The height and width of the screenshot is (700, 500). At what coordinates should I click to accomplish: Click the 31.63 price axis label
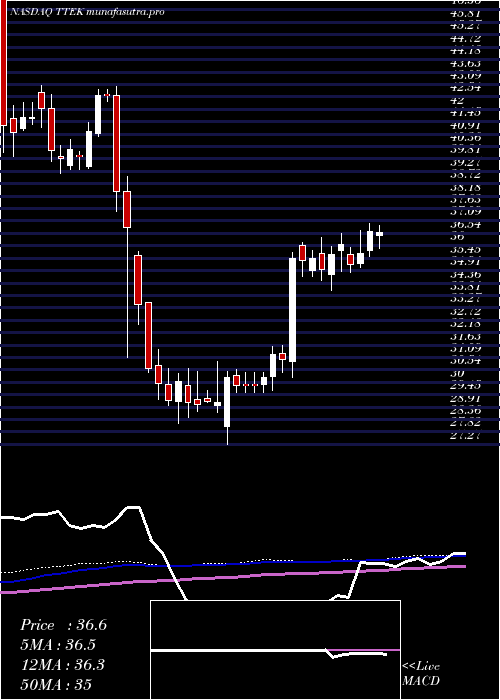466,337
